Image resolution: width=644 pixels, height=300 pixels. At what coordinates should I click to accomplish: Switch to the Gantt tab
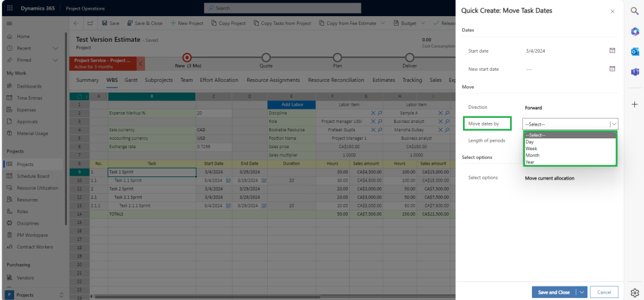point(131,80)
